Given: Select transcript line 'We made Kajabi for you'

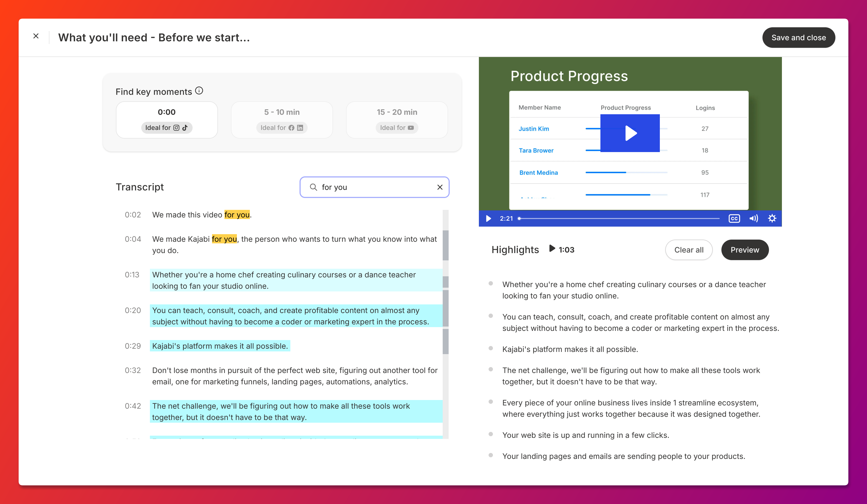Looking at the screenshot, I should click(294, 245).
